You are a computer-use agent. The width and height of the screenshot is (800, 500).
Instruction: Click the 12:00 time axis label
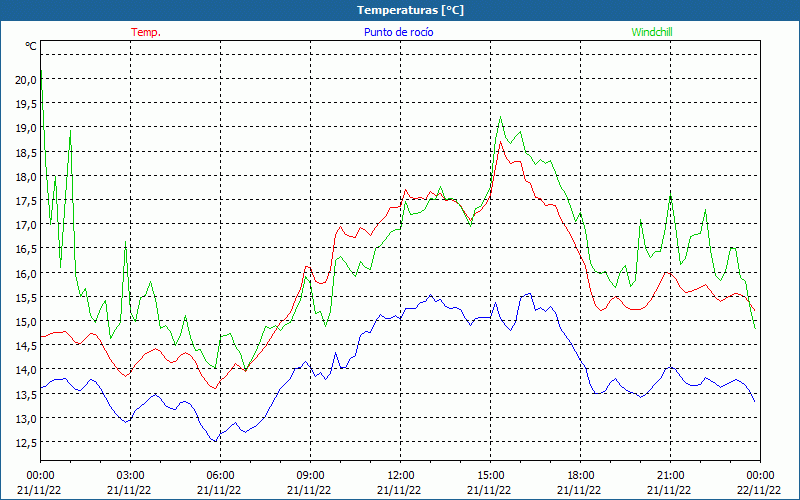[401, 476]
